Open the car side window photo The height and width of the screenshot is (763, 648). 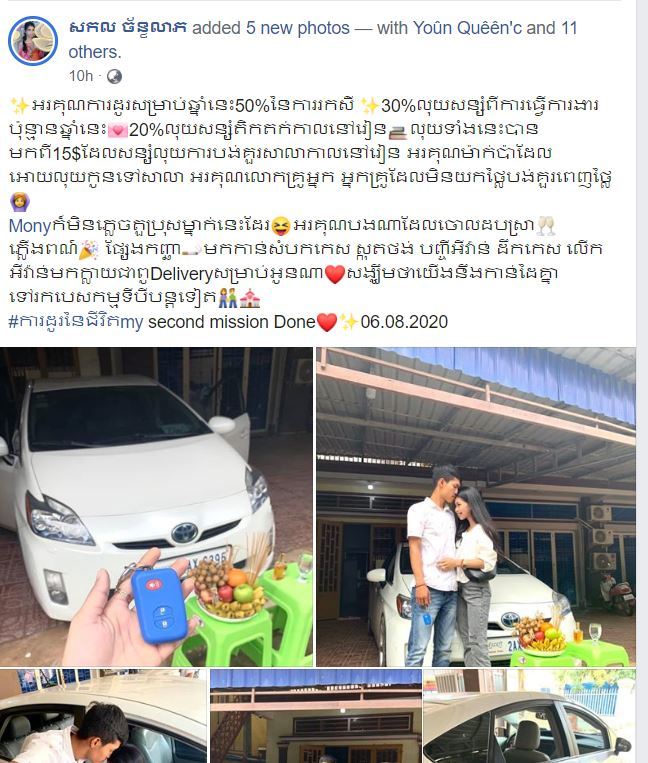[x=530, y=716]
